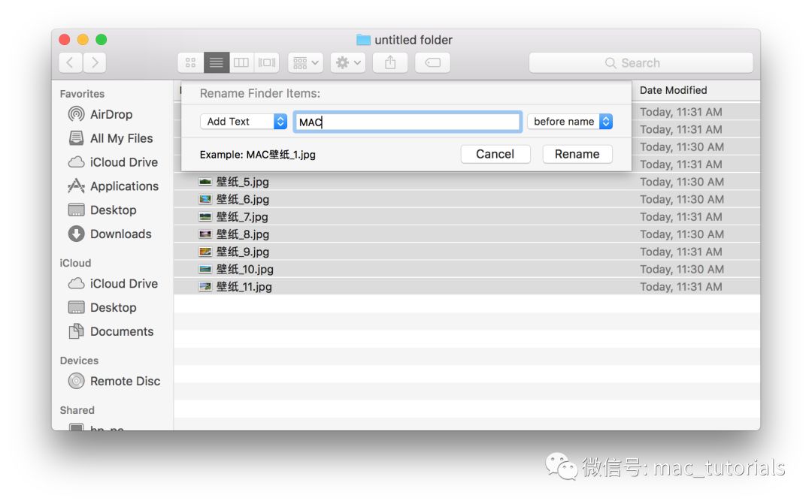Click the Search field

point(641,63)
